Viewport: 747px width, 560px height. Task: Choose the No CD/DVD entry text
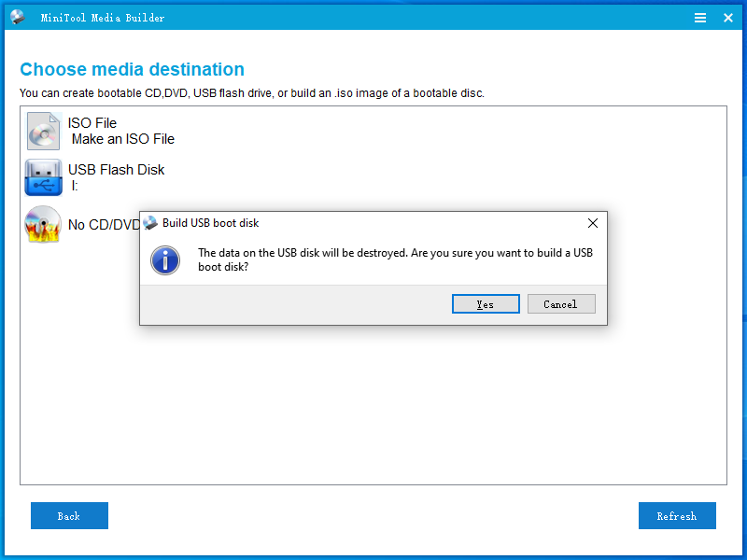click(x=103, y=225)
